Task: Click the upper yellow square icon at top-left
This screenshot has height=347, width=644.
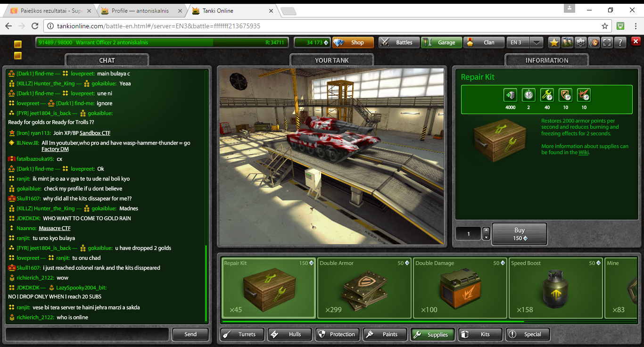Action: [17, 45]
